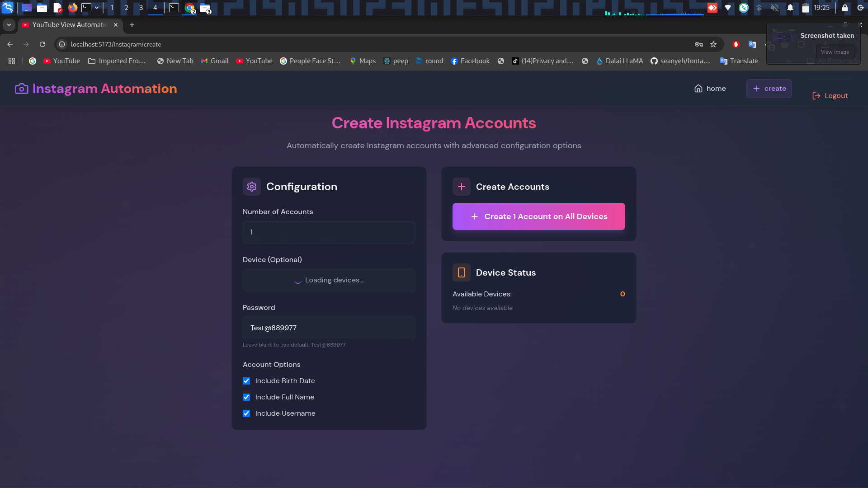Image resolution: width=868 pixels, height=488 pixels.
Task: Open the Kali Linux applications menu
Action: 8,8
